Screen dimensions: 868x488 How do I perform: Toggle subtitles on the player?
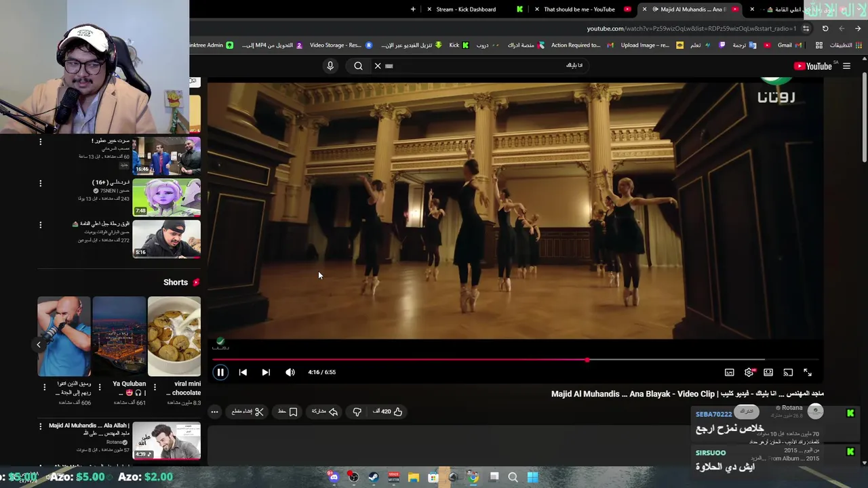pyautogui.click(x=730, y=372)
